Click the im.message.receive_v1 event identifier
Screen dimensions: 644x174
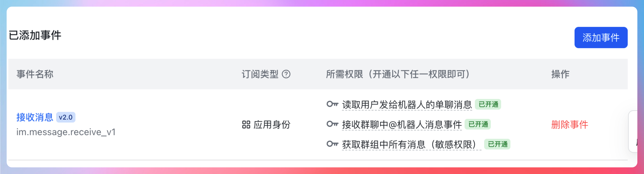(x=66, y=132)
